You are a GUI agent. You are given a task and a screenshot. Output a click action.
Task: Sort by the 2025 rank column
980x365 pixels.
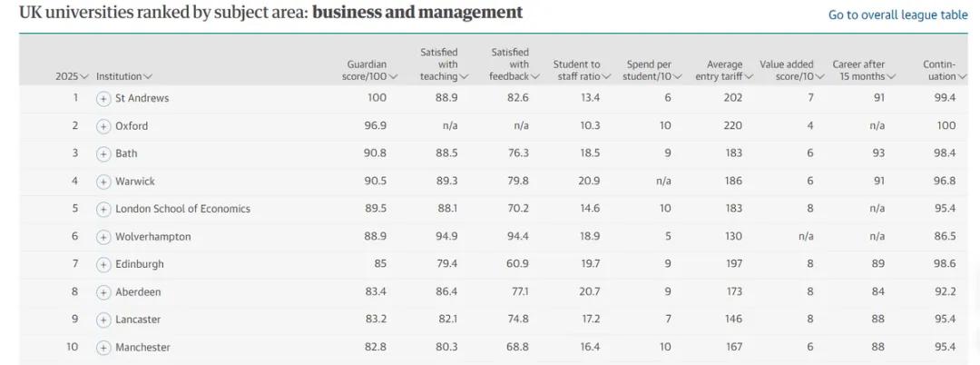(72, 76)
